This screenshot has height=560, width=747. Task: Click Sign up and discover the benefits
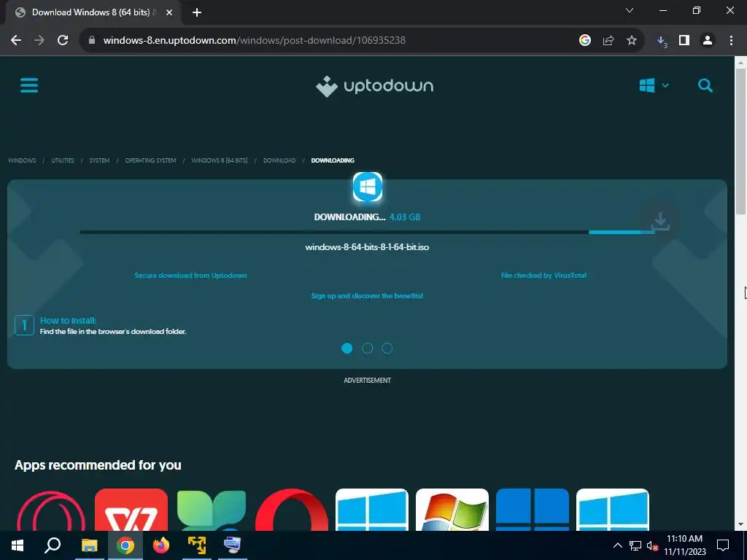tap(367, 296)
